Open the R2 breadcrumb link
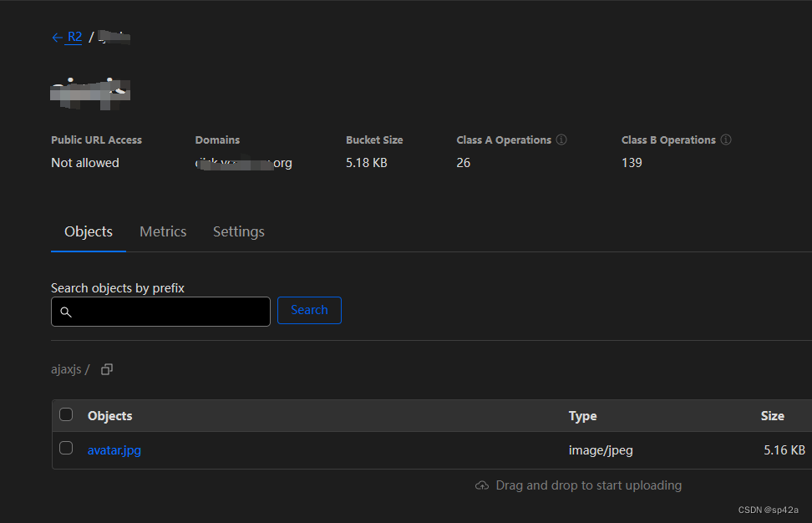This screenshot has width=812, height=523. click(74, 38)
